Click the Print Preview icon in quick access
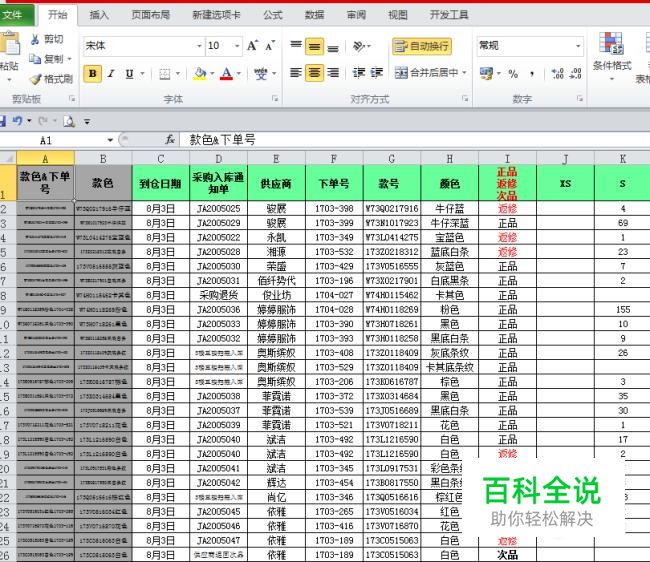Image resolution: width=650 pixels, height=562 pixels. coord(68,121)
